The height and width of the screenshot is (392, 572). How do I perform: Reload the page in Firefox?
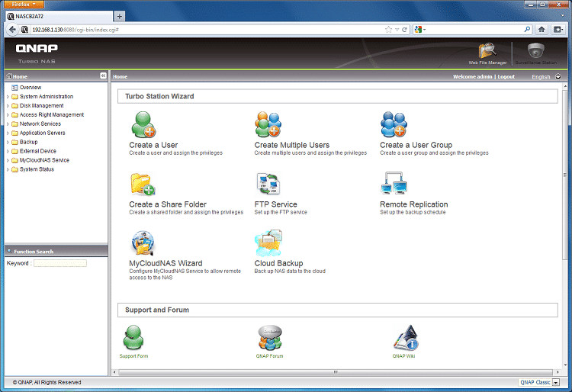404,30
